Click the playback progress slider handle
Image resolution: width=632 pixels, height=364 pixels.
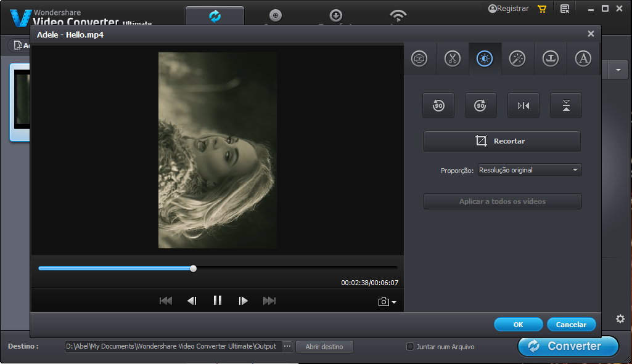coord(194,269)
